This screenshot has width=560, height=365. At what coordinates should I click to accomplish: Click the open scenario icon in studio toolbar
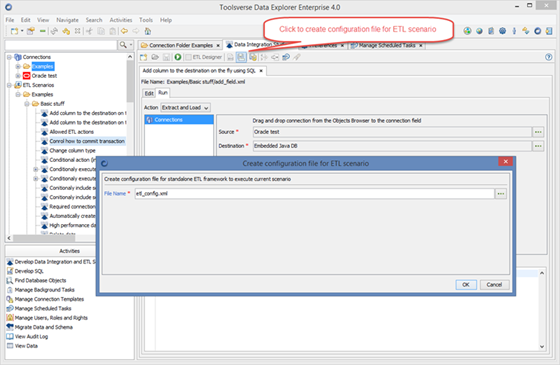click(x=155, y=57)
